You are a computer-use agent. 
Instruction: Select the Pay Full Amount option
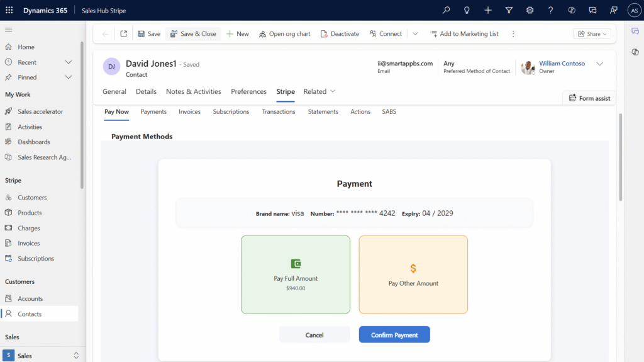[x=296, y=274]
